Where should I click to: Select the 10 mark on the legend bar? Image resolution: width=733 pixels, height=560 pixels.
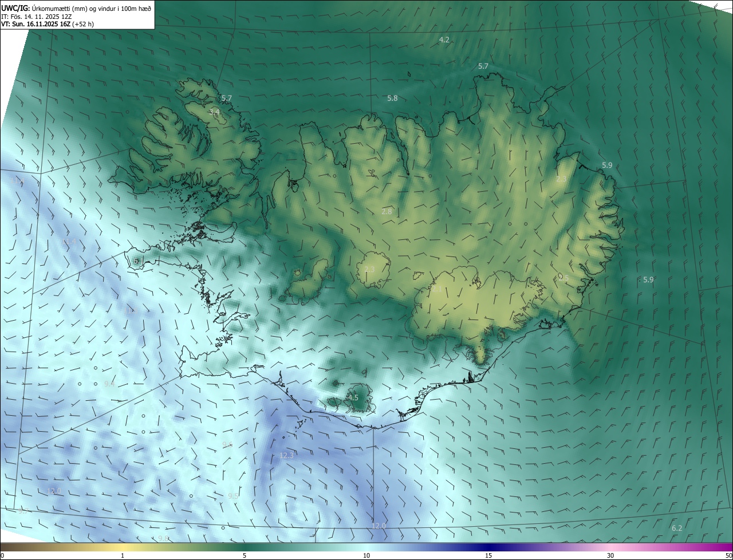point(366,555)
